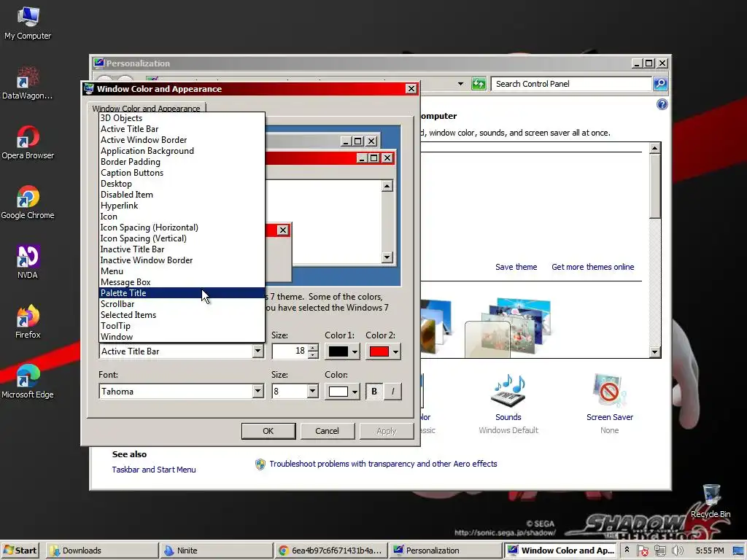Image resolution: width=747 pixels, height=560 pixels.
Task: Launch Opera Browser desktop icon
Action: [28, 142]
